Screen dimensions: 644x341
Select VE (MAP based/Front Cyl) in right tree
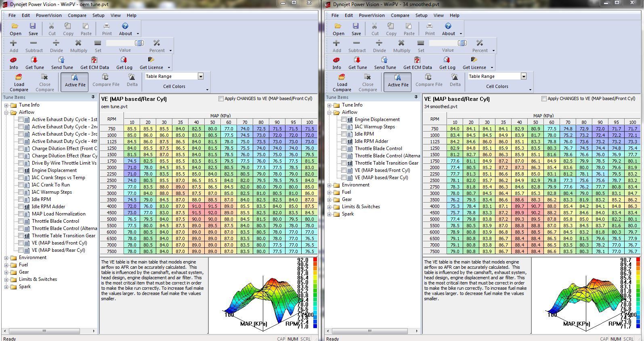pyautogui.click(x=382, y=170)
